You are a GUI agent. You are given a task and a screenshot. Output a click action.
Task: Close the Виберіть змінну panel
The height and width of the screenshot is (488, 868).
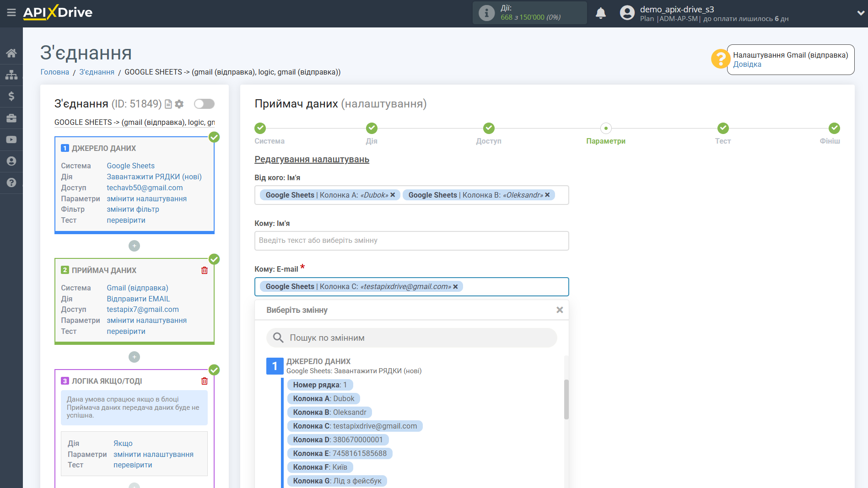560,310
